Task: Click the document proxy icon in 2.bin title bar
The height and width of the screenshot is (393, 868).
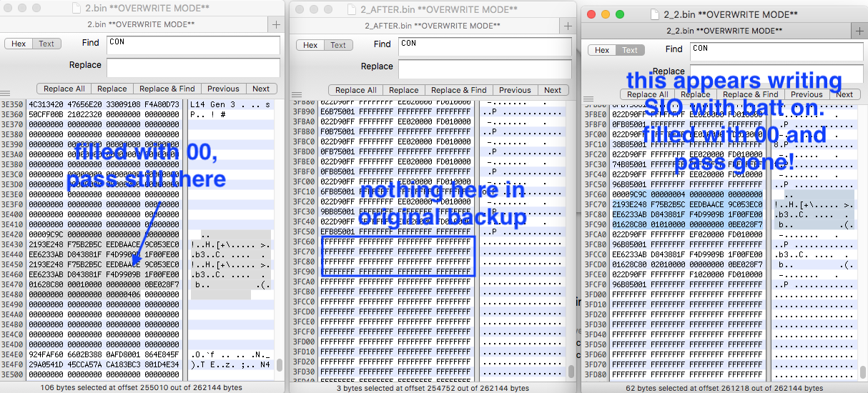Action: [x=78, y=8]
